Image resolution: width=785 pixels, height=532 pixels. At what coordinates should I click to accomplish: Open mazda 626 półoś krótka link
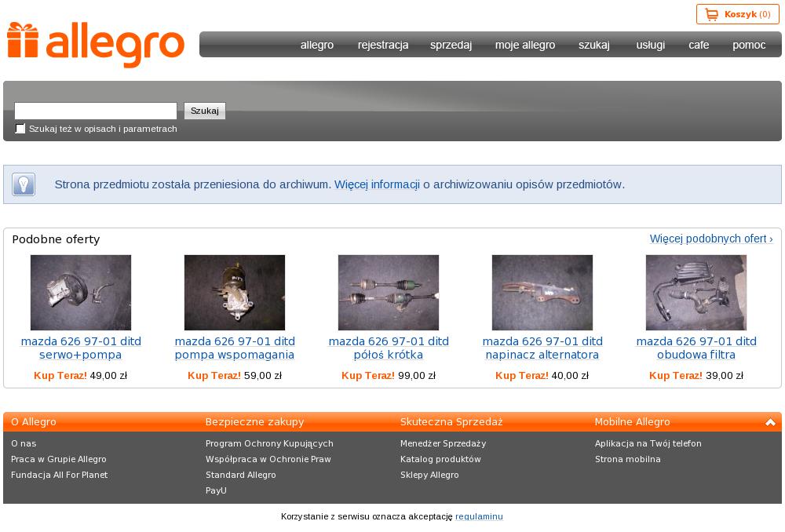point(389,348)
